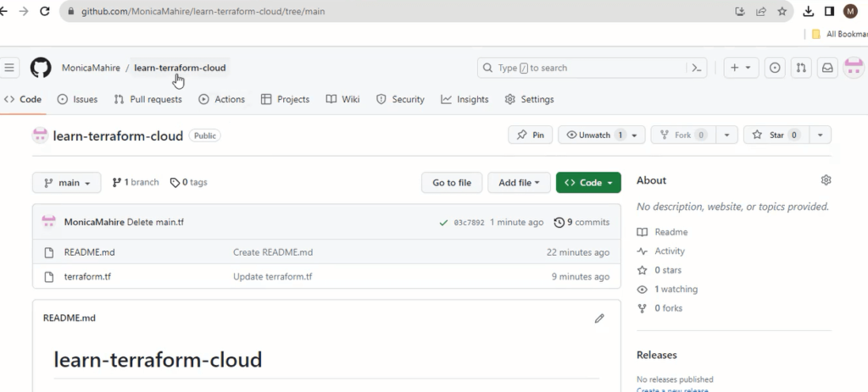868x392 pixels.
Task: Click the About settings gear icon
Action: click(x=826, y=180)
